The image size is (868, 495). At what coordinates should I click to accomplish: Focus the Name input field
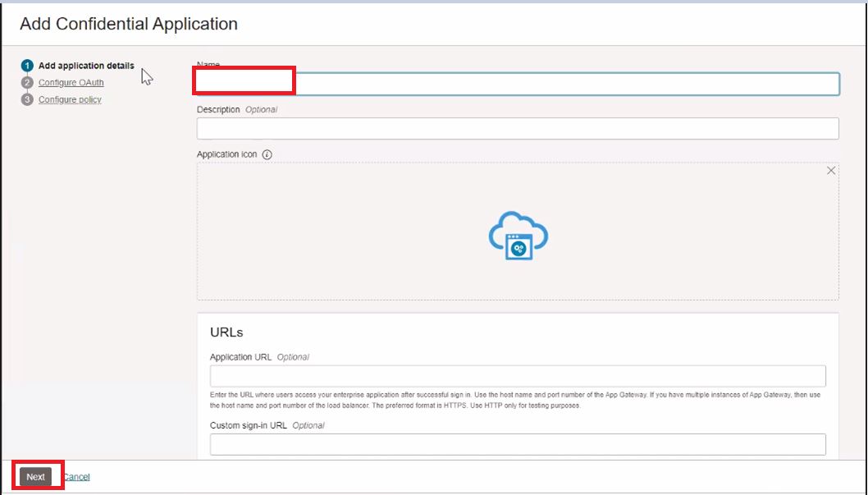tap(518, 84)
